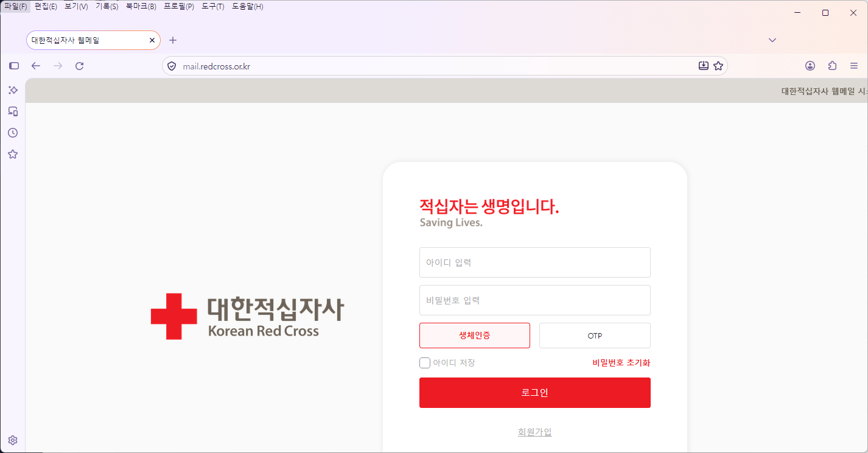This screenshot has height=453, width=868.
Task: Open AI chatbot sparkle sidebar icon
Action: [x=13, y=90]
